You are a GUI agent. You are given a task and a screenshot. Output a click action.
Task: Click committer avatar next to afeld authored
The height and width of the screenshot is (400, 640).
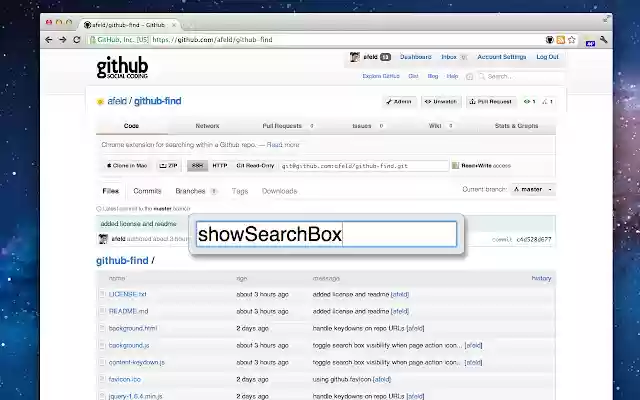(x=103, y=239)
